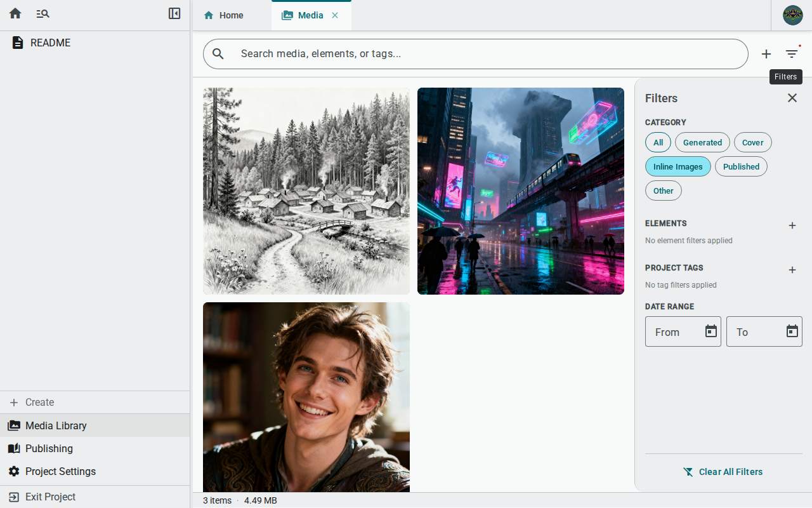Image resolution: width=812 pixels, height=508 pixels.
Task: Click the To date field
Action: 764,331
